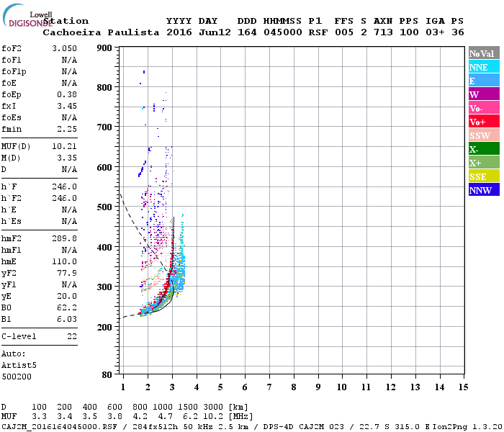Click the RSF program value
504x432 pixels.
318,32
